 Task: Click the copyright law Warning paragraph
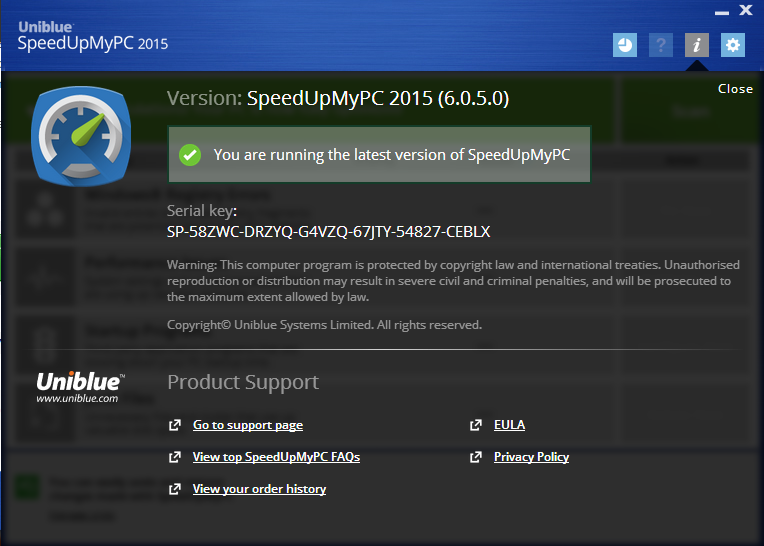(x=453, y=281)
